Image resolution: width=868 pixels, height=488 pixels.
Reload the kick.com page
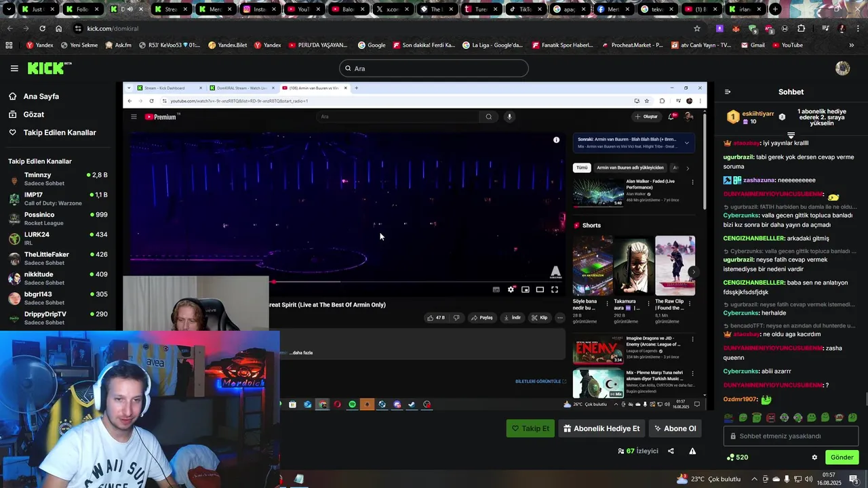(42, 28)
